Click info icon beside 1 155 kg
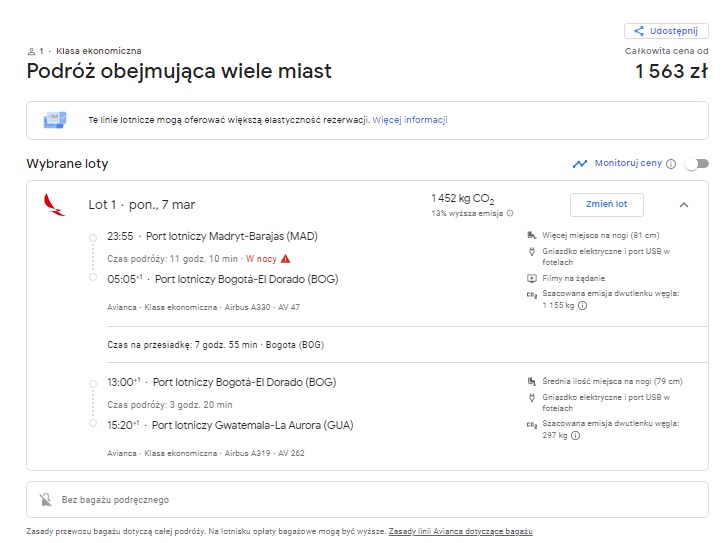The image size is (728, 543). (x=582, y=305)
